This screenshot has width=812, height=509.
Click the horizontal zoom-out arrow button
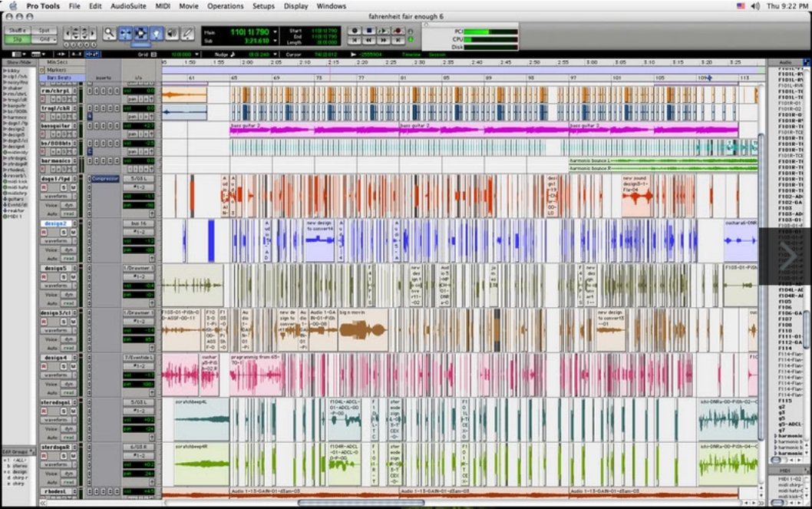pos(68,35)
